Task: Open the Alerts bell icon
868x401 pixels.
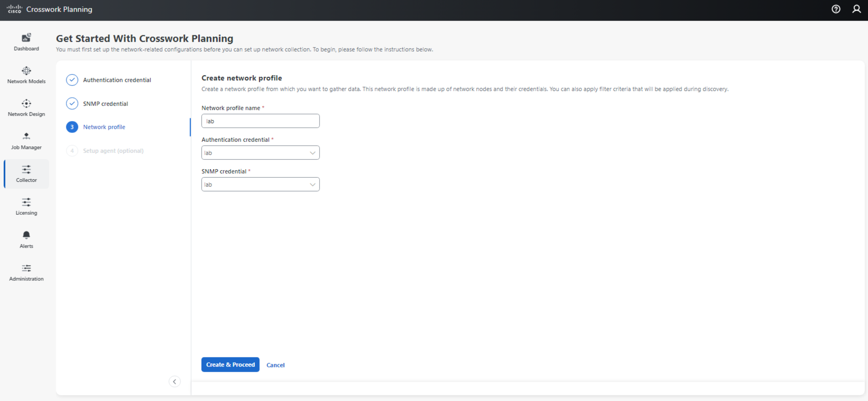Action: click(x=26, y=235)
